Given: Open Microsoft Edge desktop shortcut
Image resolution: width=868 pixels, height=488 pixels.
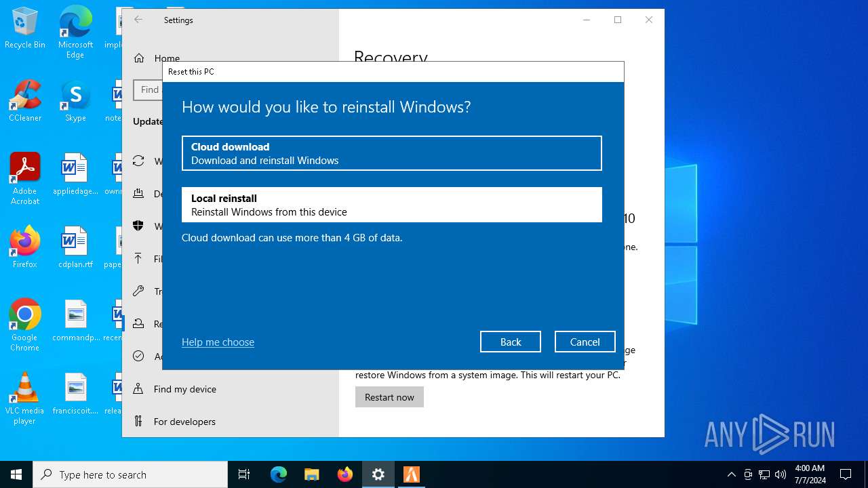Looking at the screenshot, I should click(75, 33).
